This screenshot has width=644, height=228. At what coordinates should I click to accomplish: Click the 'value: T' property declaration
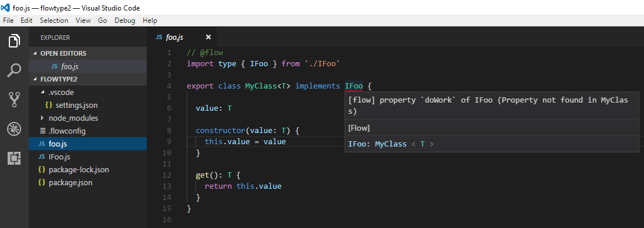pyautogui.click(x=214, y=108)
